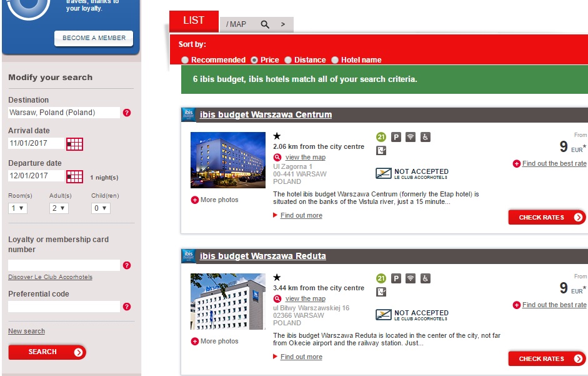Image resolution: width=588 pixels, height=376 pixels.
Task: Switch to the MAP tab
Action: click(x=236, y=24)
